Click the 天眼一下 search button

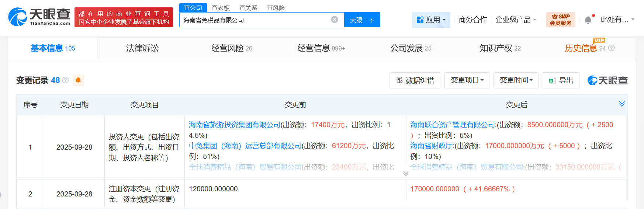362,20
